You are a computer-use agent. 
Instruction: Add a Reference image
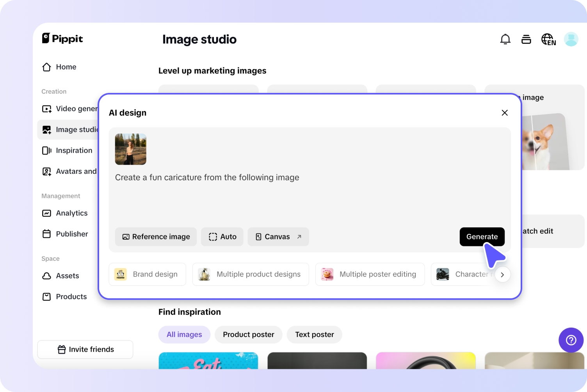pos(156,237)
